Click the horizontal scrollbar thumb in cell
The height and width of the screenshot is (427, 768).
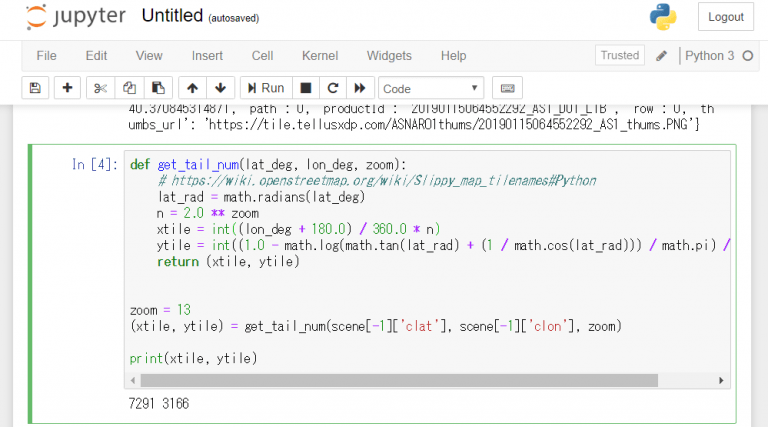(x=399, y=380)
